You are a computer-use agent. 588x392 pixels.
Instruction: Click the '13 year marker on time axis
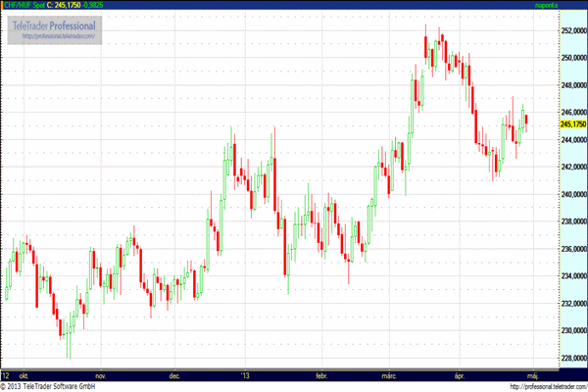pos(246,375)
